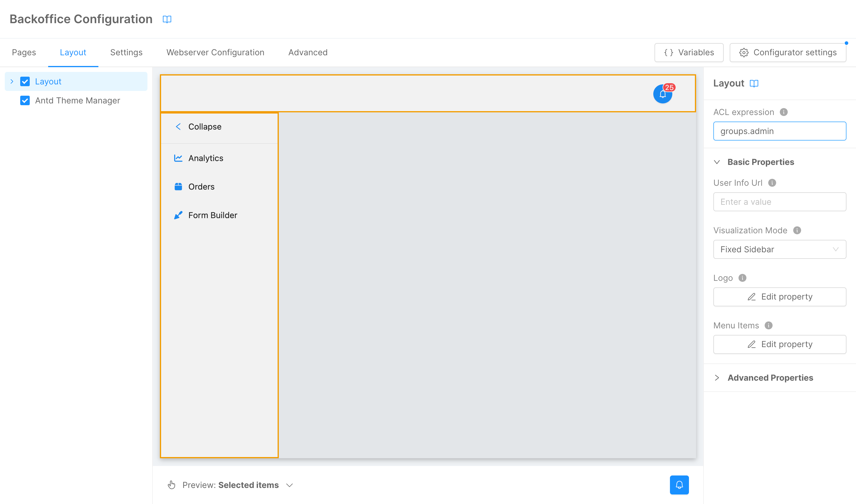
Task: Click the Variables button
Action: pos(689,52)
